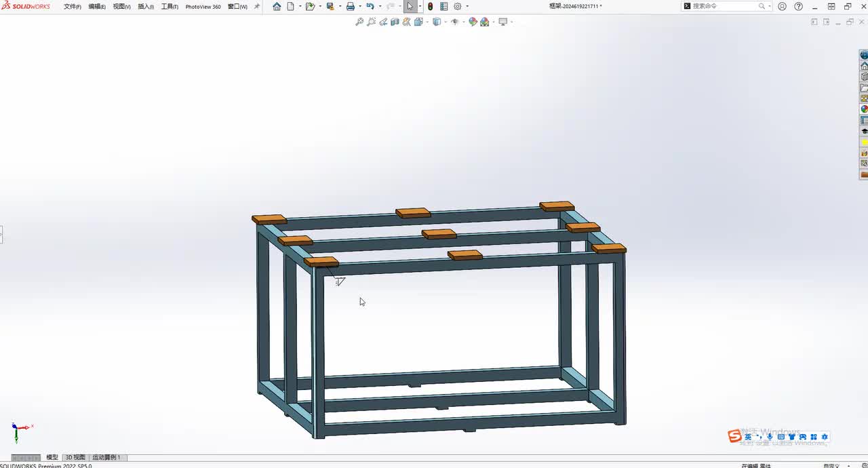868x468 pixels.
Task: Toggle the 英 language mode in Sogou bar
Action: click(x=748, y=437)
